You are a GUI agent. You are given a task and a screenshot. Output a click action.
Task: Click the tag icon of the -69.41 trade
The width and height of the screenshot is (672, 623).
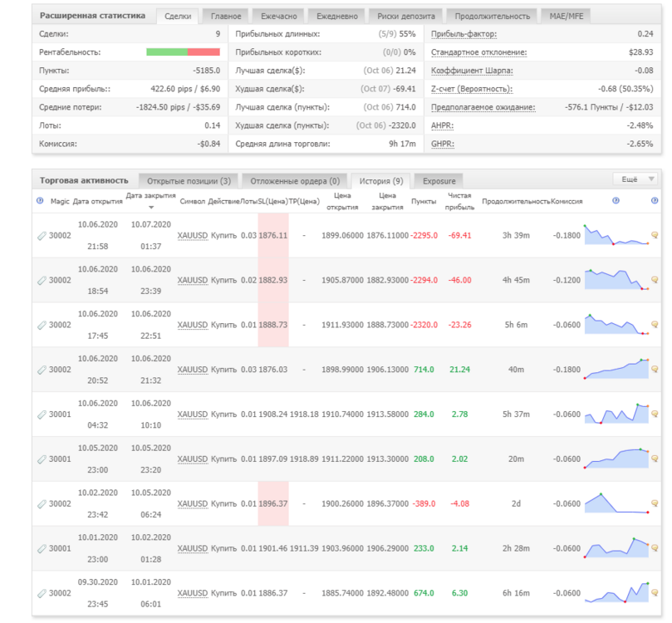pyautogui.click(x=42, y=236)
